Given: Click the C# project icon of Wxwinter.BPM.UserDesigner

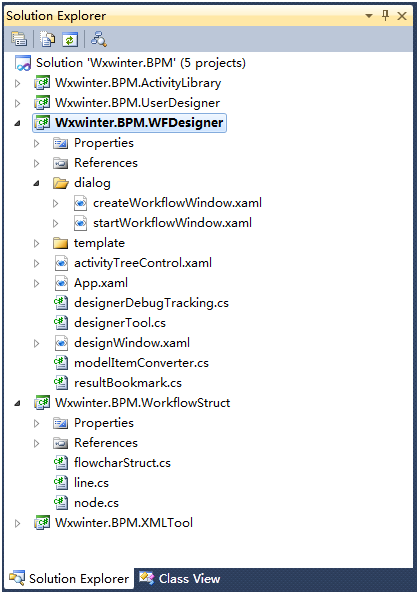Looking at the screenshot, I should pos(42,103).
